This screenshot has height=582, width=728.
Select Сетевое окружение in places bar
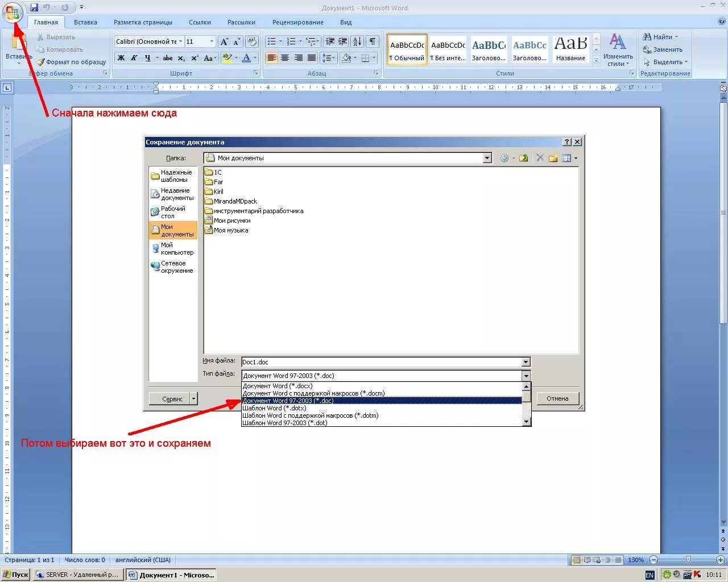173,267
